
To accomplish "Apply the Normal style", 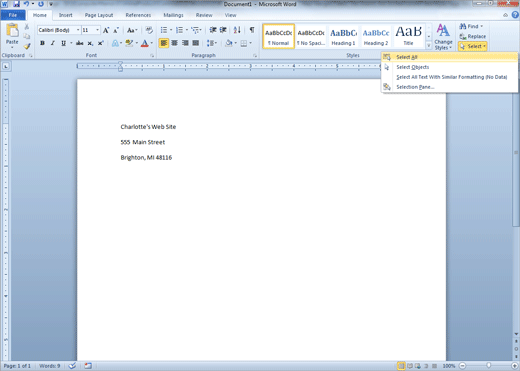I will click(279, 36).
